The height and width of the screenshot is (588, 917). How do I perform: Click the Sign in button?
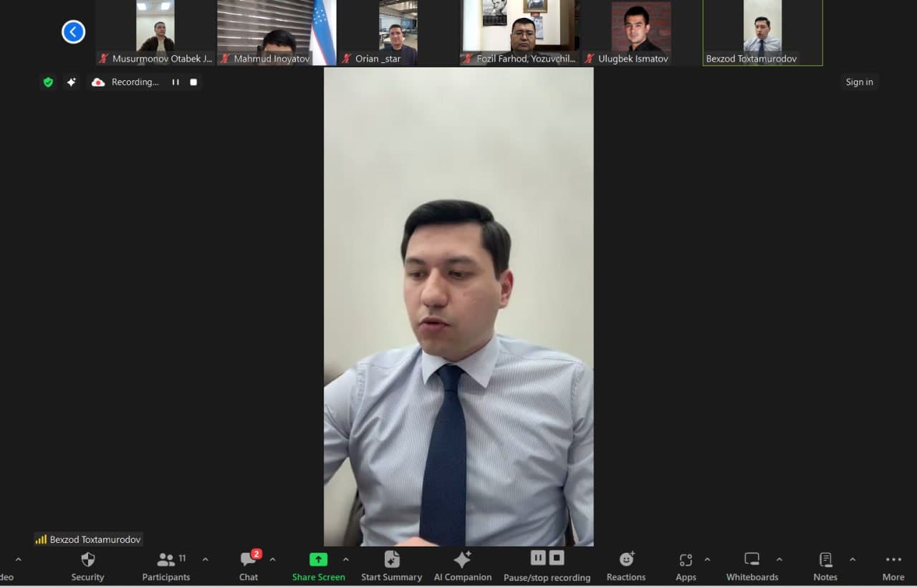pyautogui.click(x=859, y=82)
